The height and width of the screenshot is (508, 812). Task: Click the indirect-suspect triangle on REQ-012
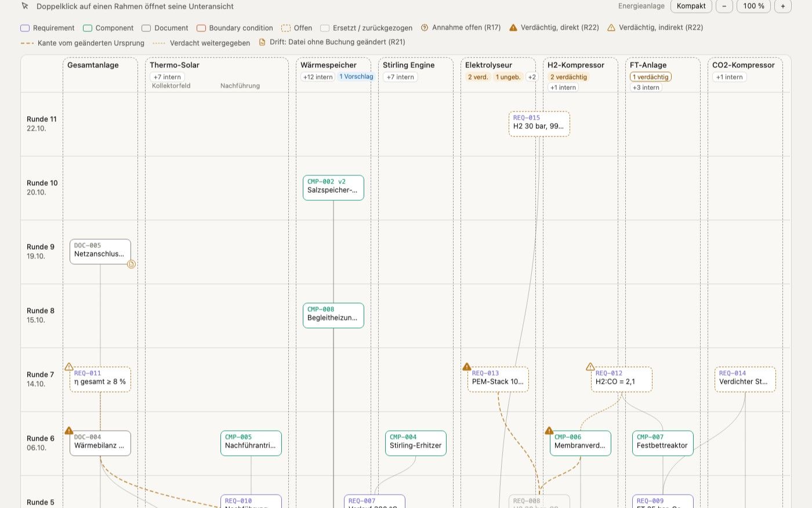point(590,366)
